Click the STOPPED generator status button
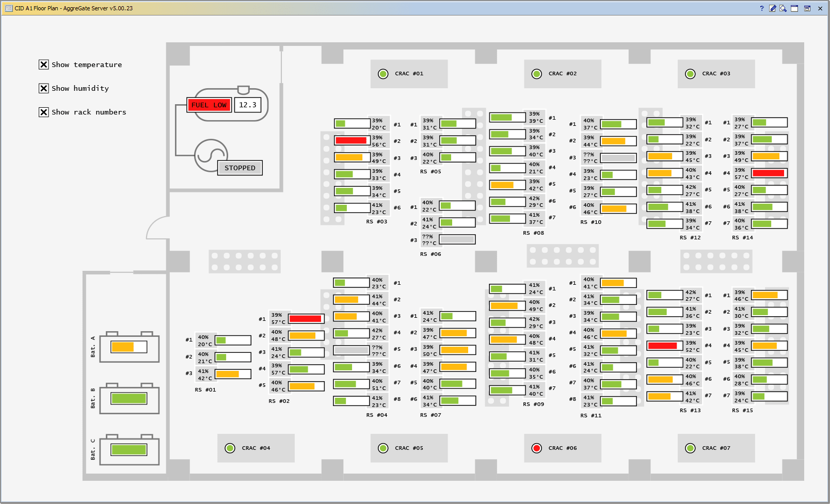830x504 pixels. tap(240, 168)
